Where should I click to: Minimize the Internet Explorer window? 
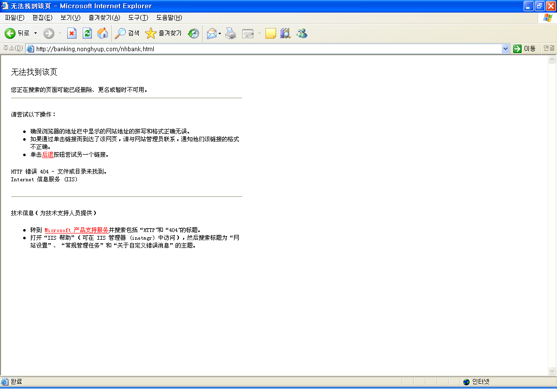(528, 6)
